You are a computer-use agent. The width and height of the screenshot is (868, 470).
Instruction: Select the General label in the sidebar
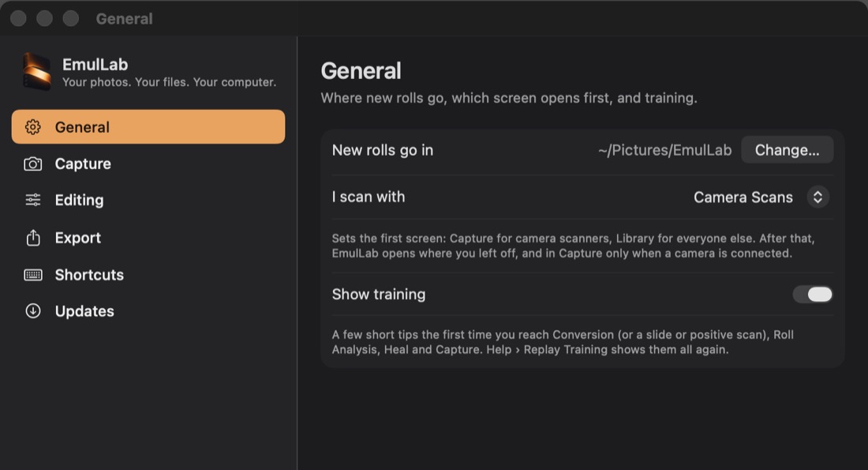click(x=82, y=127)
